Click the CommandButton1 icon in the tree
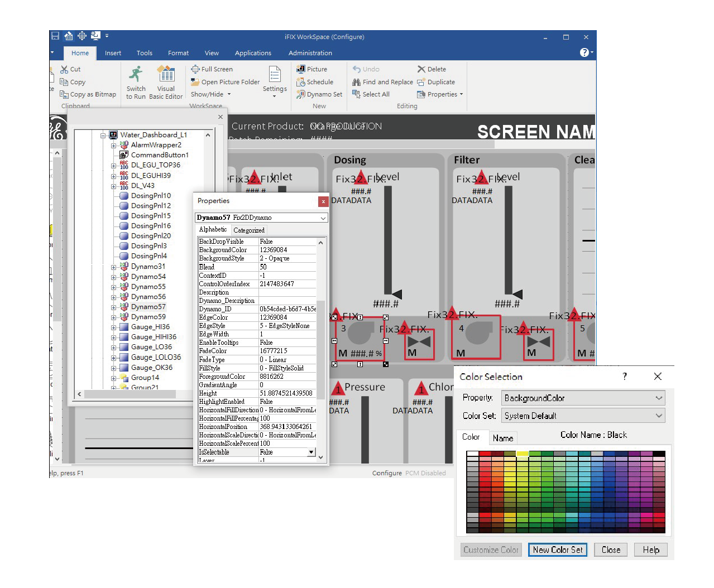This screenshot has height=588, width=714. tap(124, 155)
